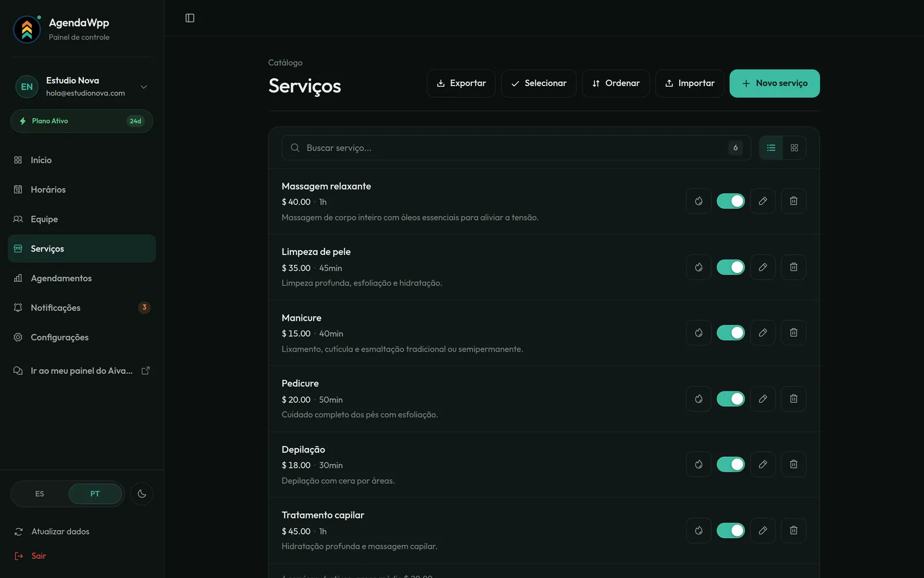
Task: Disable the Massagem relaxante service toggle
Action: [731, 201]
